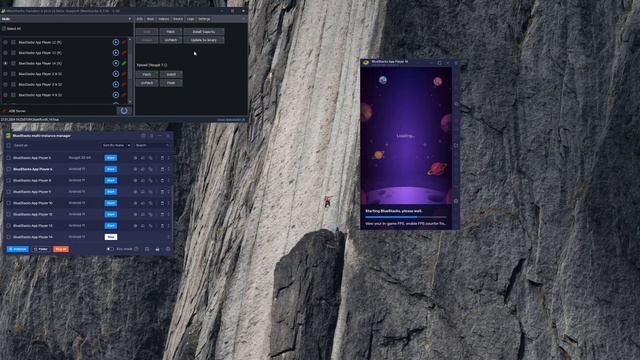Click the bottom sidebar icon in BlueStacks App Player 14

coord(456,201)
